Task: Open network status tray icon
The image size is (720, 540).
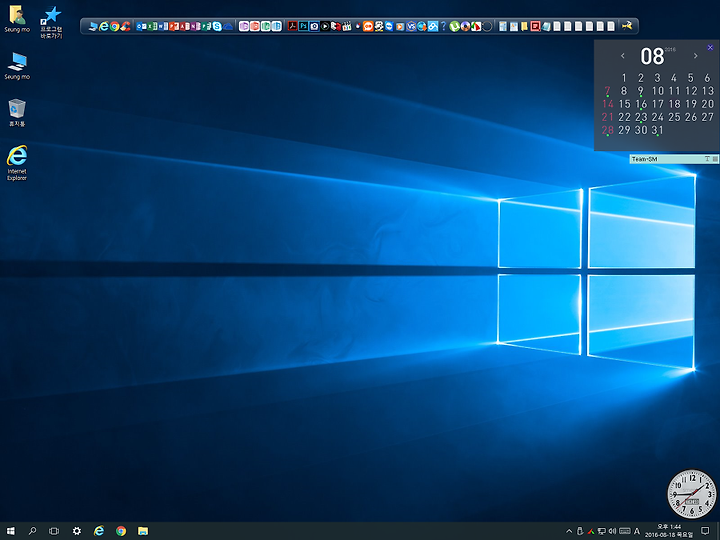Action: [602, 531]
